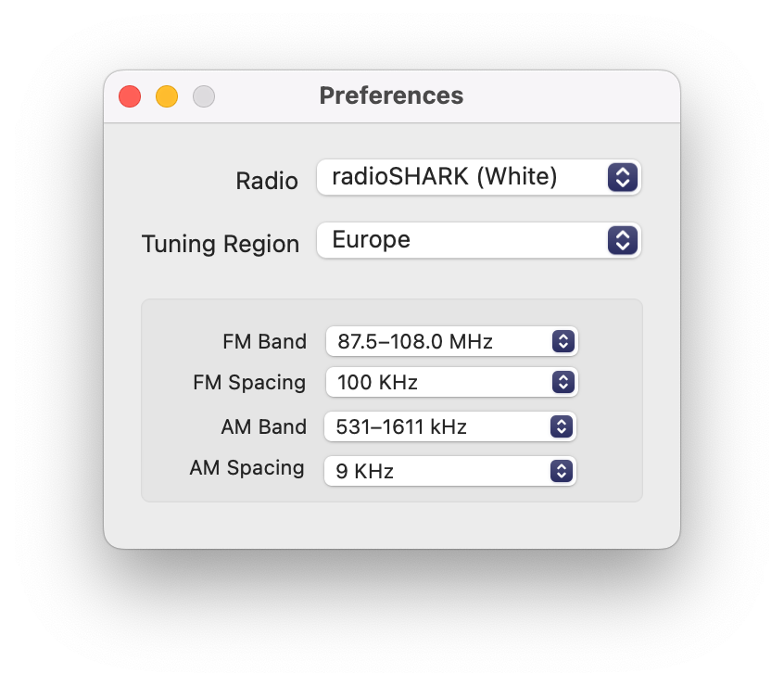Minimize Preferences using the yellow button
784x686 pixels.
[x=167, y=96]
